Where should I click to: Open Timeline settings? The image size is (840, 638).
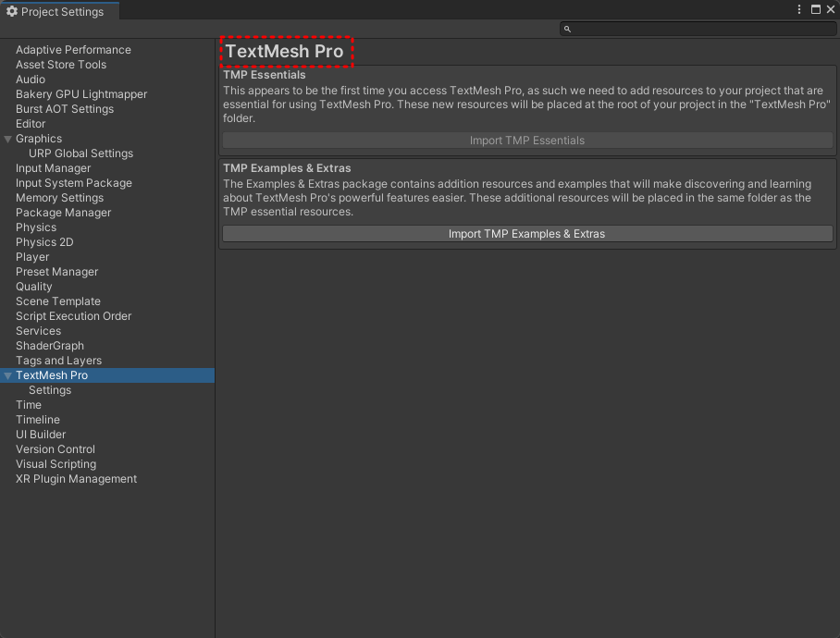[x=38, y=420]
